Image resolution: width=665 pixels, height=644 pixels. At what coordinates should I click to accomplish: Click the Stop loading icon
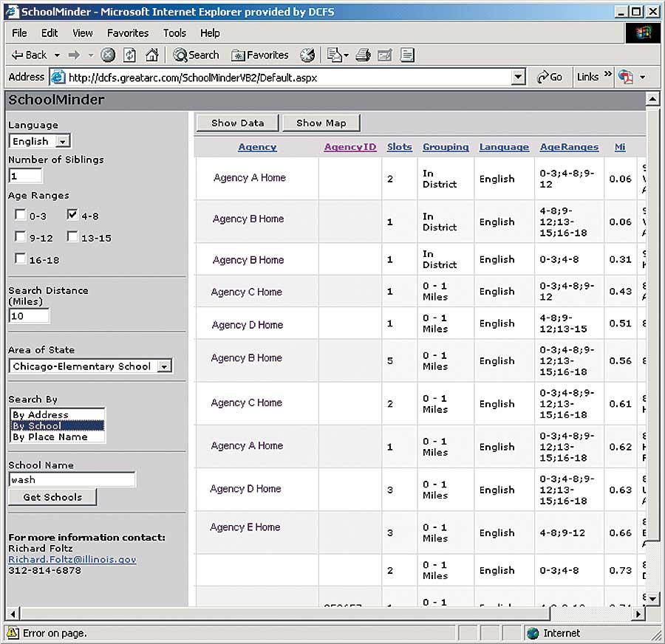[108, 55]
